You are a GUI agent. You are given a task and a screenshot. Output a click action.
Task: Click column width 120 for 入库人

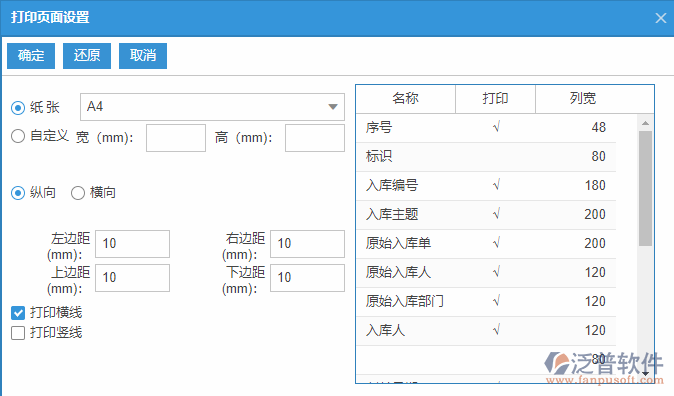point(595,331)
